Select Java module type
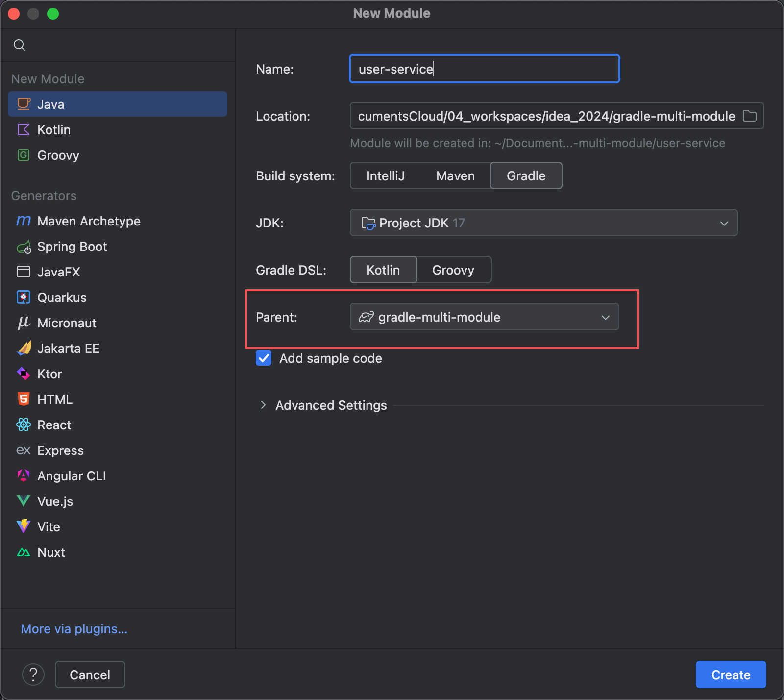784x700 pixels. (118, 104)
